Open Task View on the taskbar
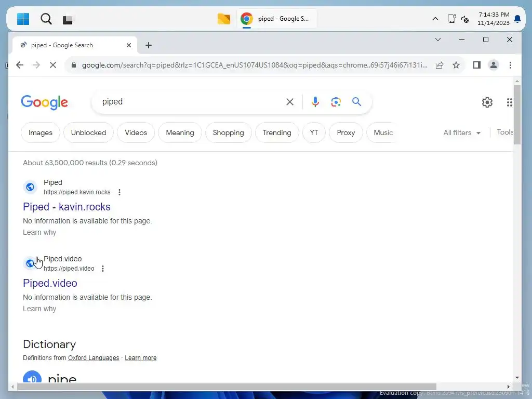532x399 pixels. pos(68,19)
